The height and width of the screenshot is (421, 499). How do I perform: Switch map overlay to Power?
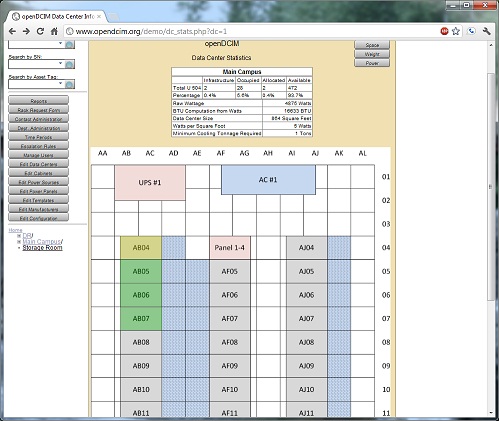(x=372, y=63)
